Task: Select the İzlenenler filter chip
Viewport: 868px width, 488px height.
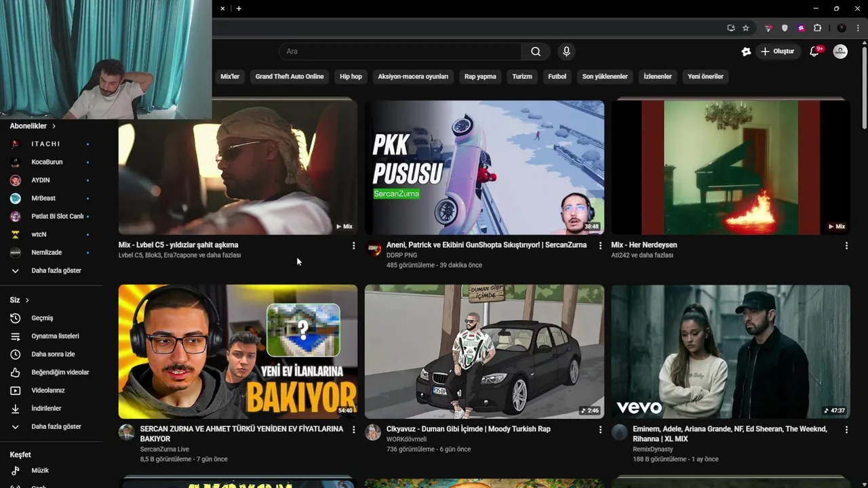Action: 658,77
